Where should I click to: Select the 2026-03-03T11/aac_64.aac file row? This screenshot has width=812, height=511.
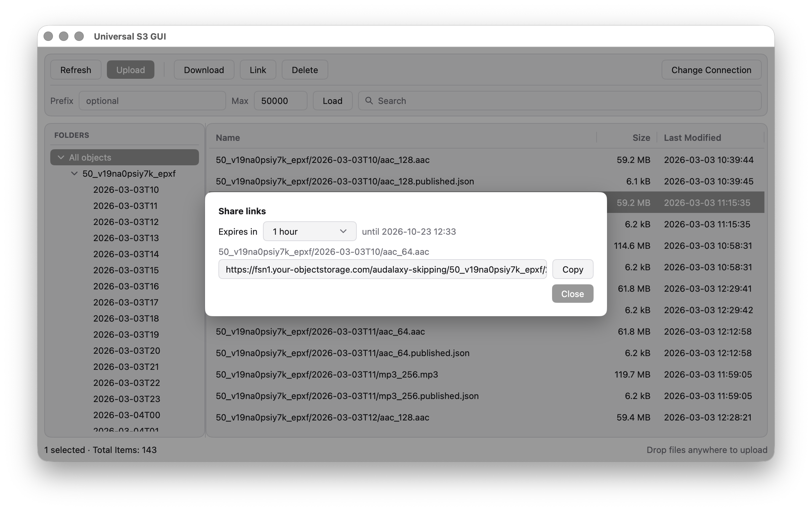pos(487,331)
